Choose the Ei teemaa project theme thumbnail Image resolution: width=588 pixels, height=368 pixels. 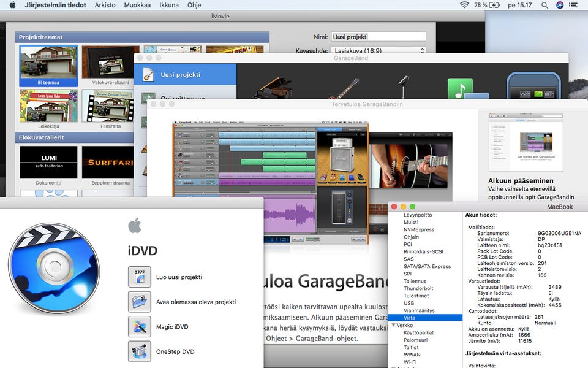click(48, 61)
